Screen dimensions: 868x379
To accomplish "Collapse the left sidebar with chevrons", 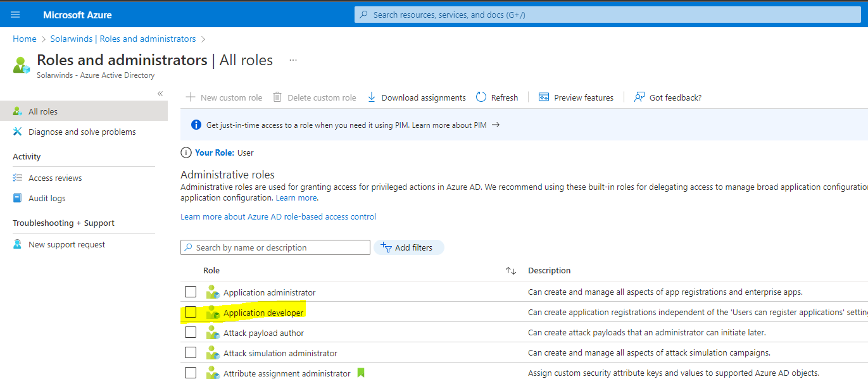I will pos(160,94).
